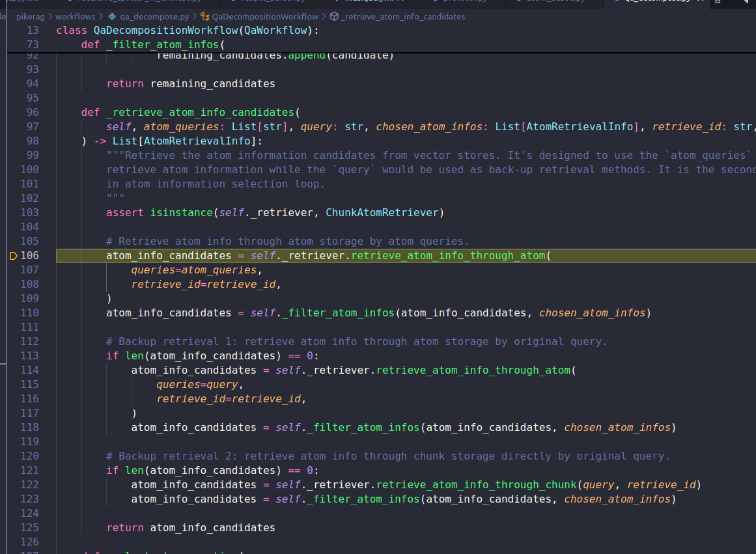Click the method cube icon in breadcrumb
Viewport: 756px width, 554px height.
point(334,16)
